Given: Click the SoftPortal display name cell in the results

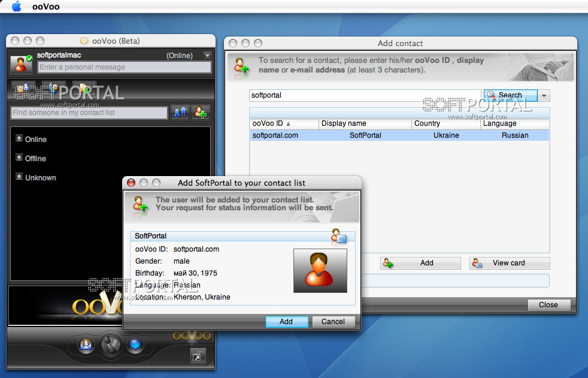Looking at the screenshot, I should coord(365,135).
